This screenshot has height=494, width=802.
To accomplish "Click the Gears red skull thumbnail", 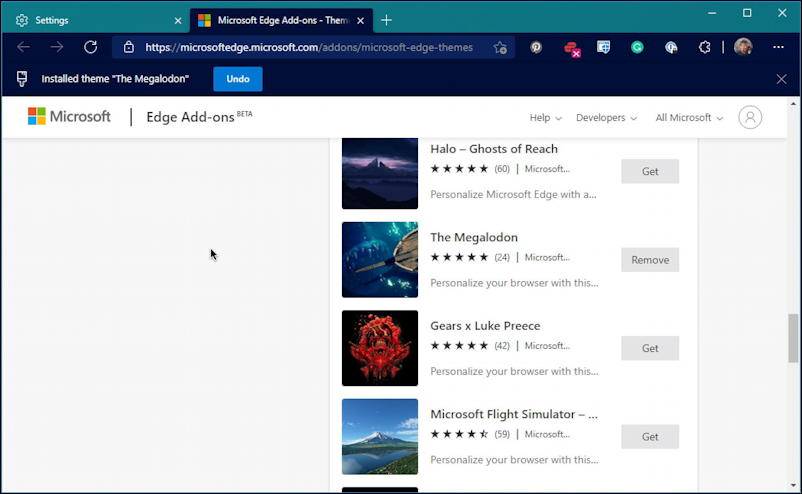I will click(x=380, y=348).
